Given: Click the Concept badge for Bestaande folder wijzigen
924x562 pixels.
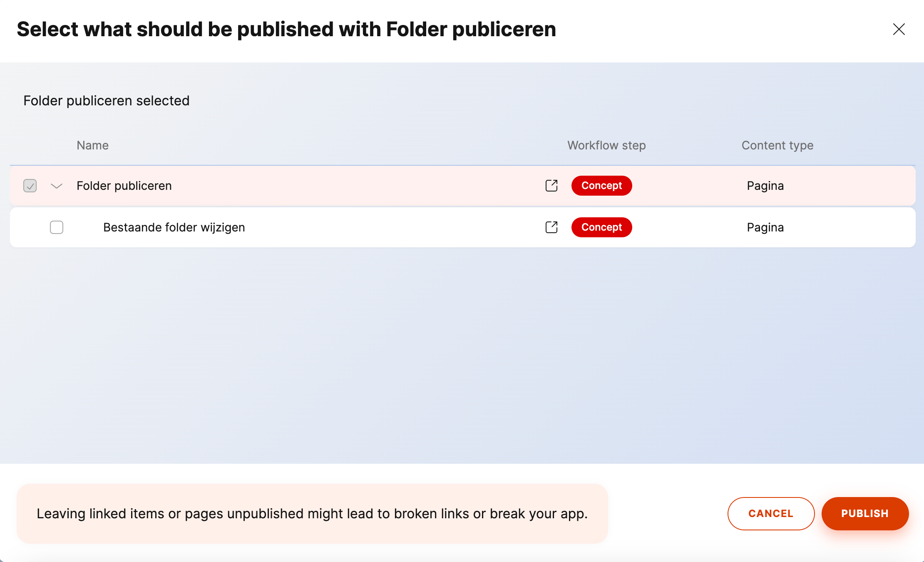Looking at the screenshot, I should pos(601,227).
